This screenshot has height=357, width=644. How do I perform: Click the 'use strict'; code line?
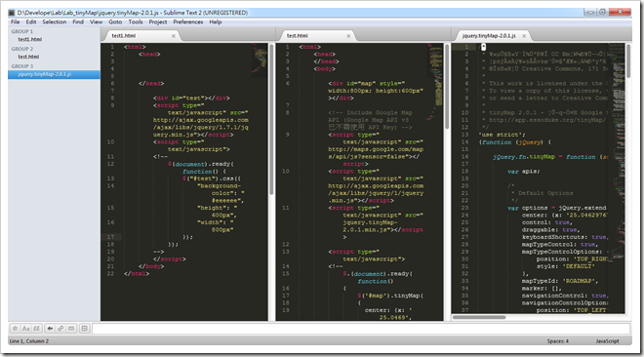(502, 135)
